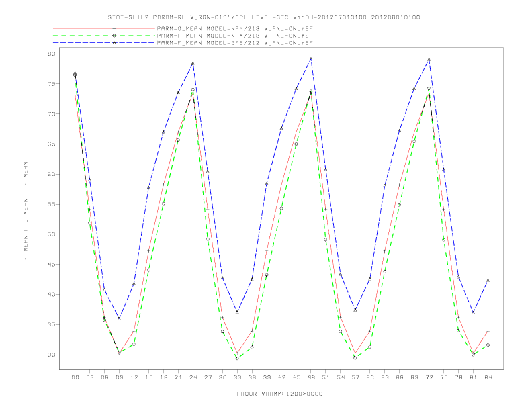Click the circle marker on green legend line
Screen dimensions: 532x411
pos(114,36)
